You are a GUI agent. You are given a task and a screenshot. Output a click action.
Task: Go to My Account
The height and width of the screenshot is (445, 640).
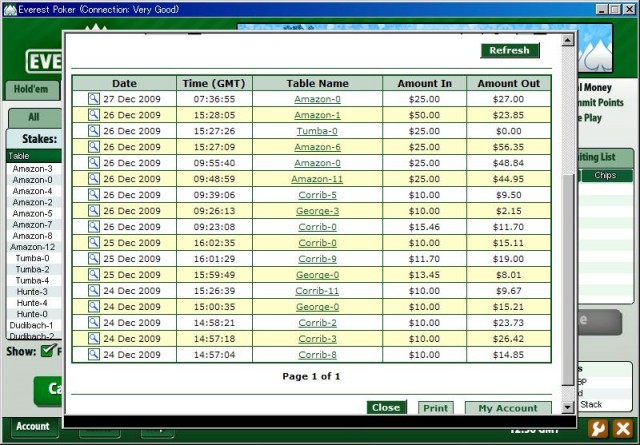[508, 408]
